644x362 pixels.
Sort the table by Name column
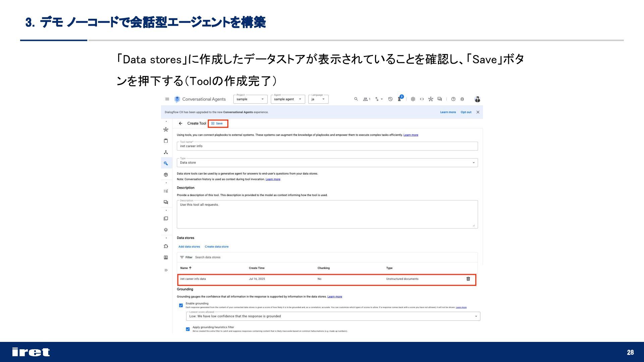pos(186,268)
